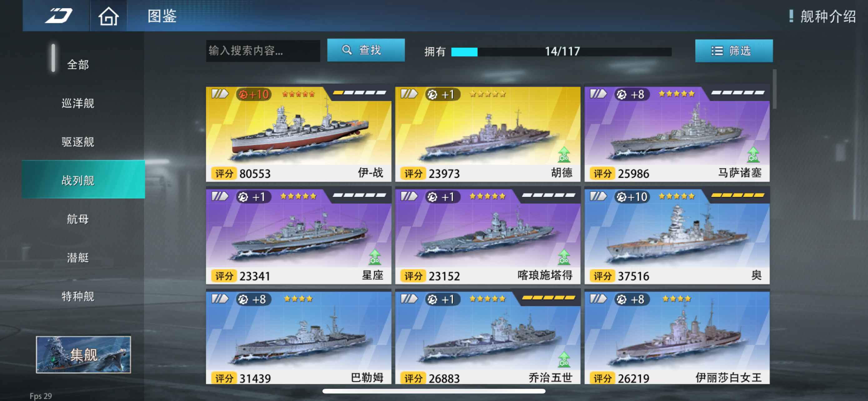Select the 全部 category tab
The height and width of the screenshot is (401, 868).
coord(78,64)
